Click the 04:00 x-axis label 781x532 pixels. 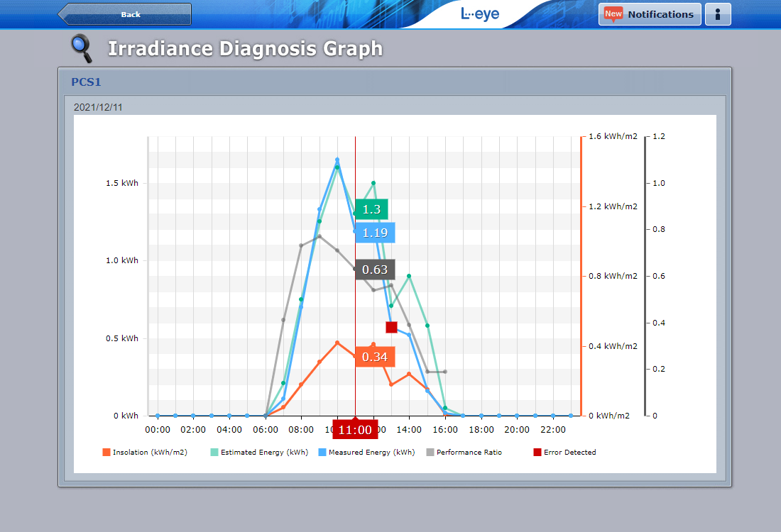229,429
